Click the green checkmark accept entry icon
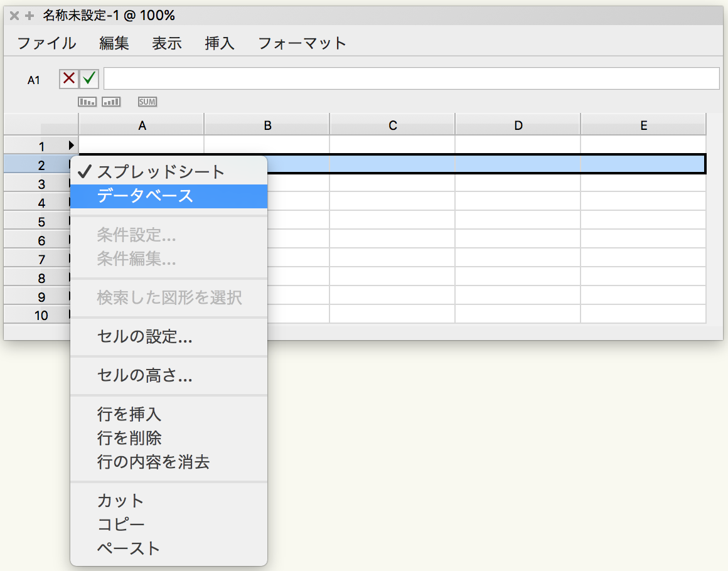 (90, 79)
